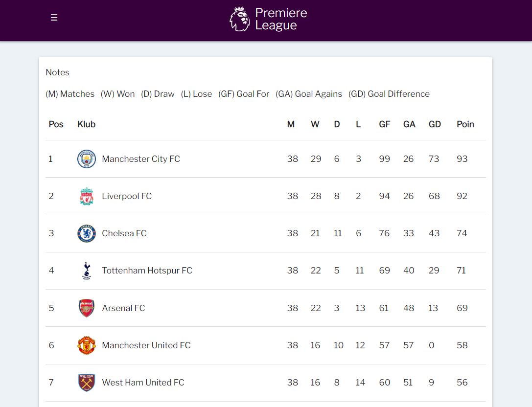Select the Manchester United crest

click(86, 345)
